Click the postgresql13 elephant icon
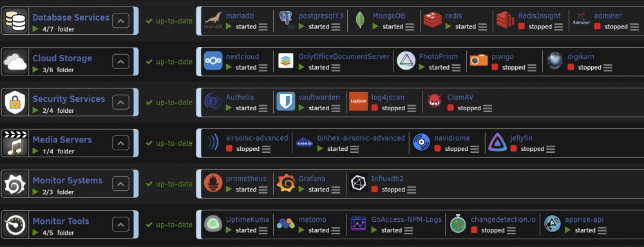Image resolution: width=644 pixels, height=247 pixels. tap(285, 20)
